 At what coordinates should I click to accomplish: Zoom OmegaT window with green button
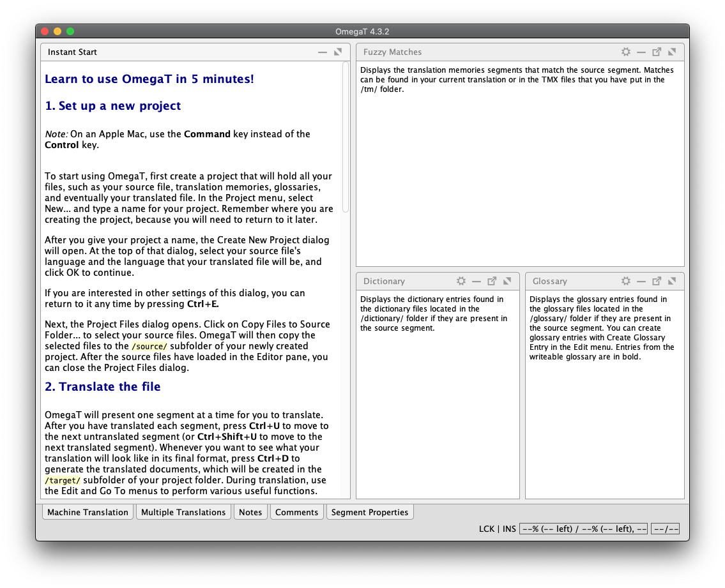click(70, 31)
